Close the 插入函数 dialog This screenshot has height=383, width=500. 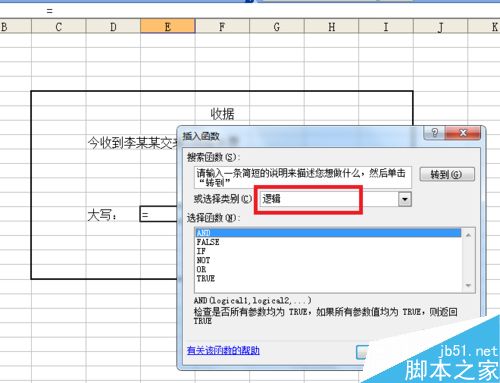tap(463, 133)
